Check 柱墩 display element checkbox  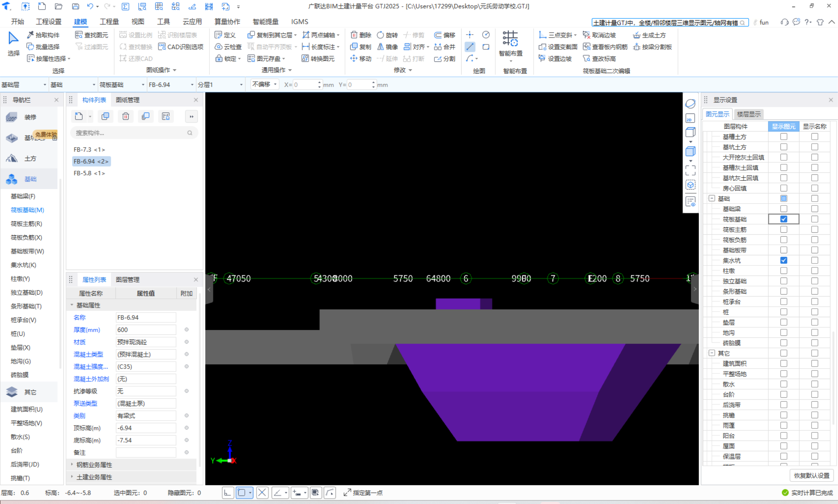783,271
